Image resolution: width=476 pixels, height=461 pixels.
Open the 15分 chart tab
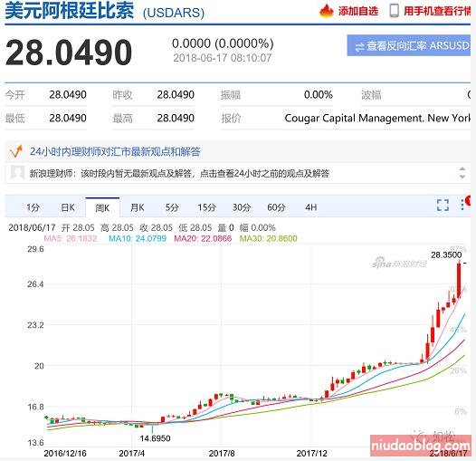point(206,207)
